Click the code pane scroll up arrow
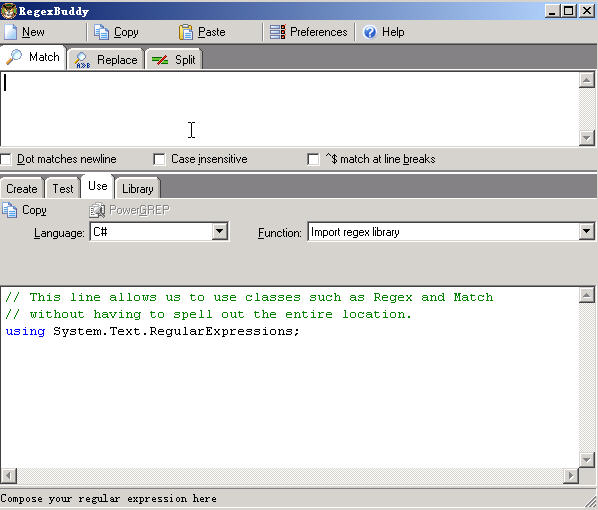The width and height of the screenshot is (598, 510). click(587, 295)
